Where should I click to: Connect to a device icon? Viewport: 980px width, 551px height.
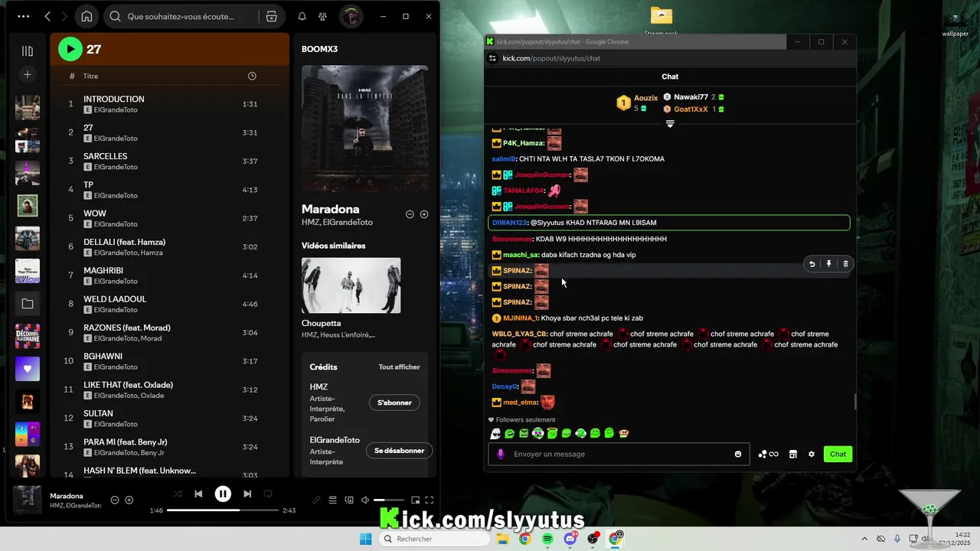[x=349, y=500]
